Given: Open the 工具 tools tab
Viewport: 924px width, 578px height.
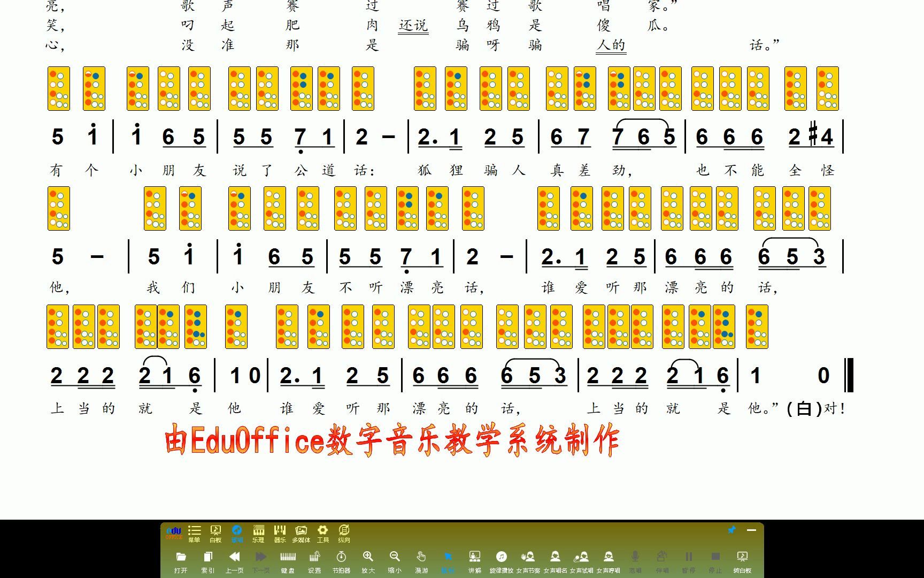Looking at the screenshot, I should (x=322, y=534).
